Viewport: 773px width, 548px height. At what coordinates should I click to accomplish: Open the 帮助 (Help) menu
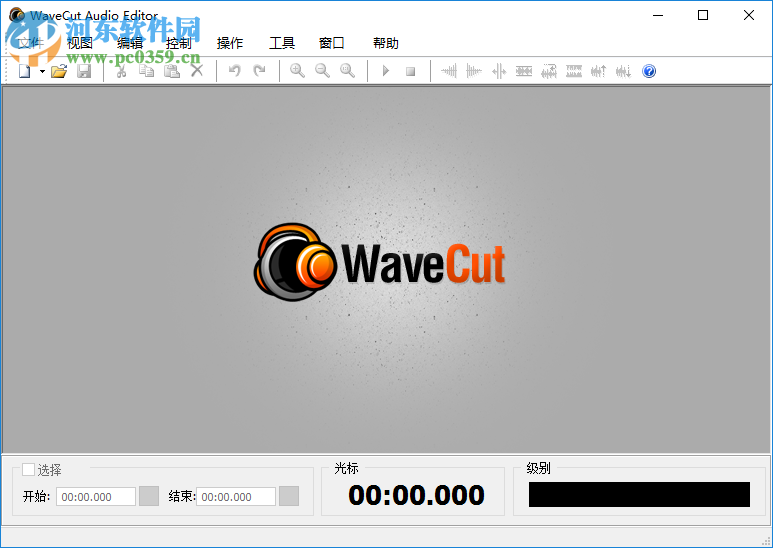(386, 43)
